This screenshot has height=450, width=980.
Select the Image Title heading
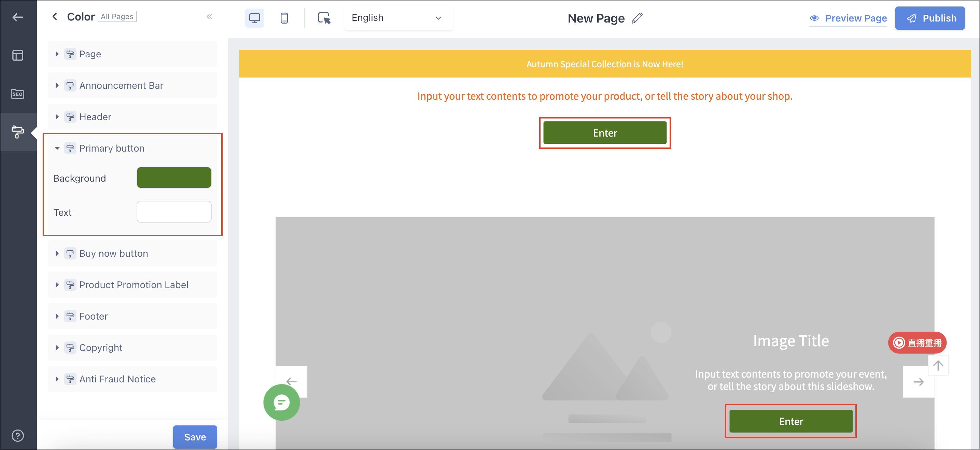(790, 340)
